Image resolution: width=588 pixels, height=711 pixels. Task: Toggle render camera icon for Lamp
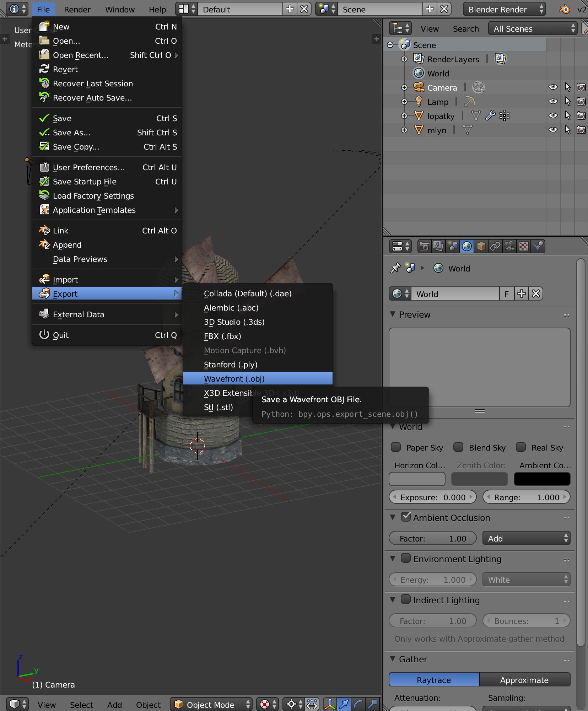[581, 102]
